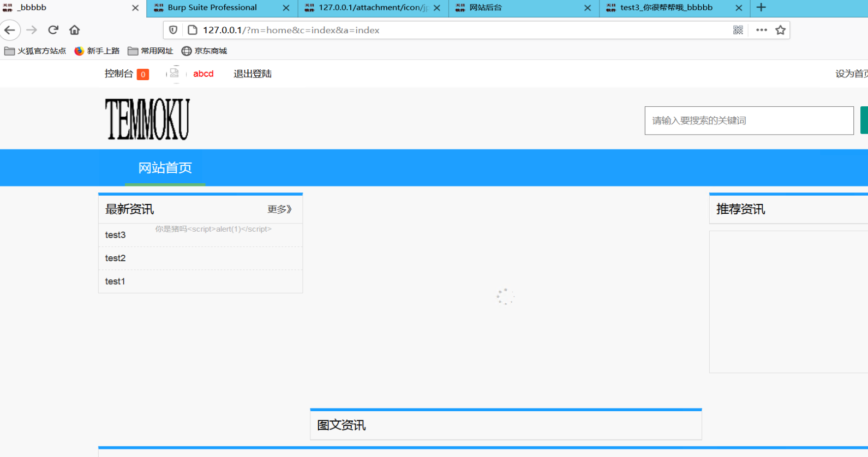
Task: Open the 新手上路 bookmark
Action: point(97,51)
